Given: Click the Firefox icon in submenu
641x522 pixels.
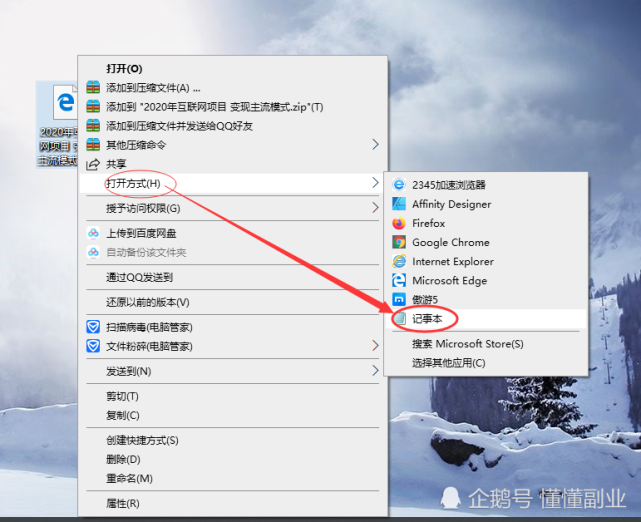Looking at the screenshot, I should tap(399, 223).
